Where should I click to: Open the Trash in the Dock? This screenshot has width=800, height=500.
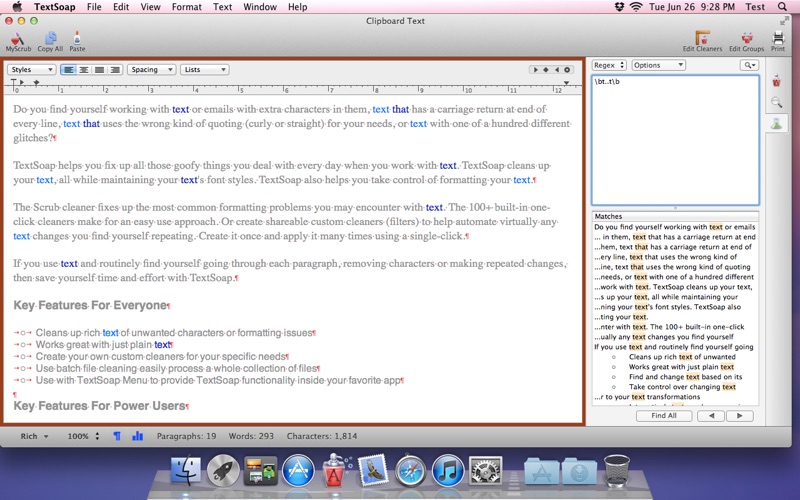pyautogui.click(x=616, y=471)
